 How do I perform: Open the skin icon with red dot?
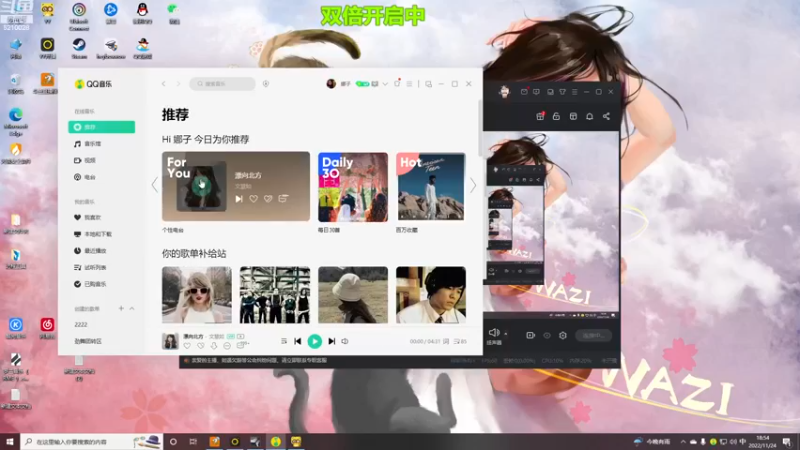[397, 83]
